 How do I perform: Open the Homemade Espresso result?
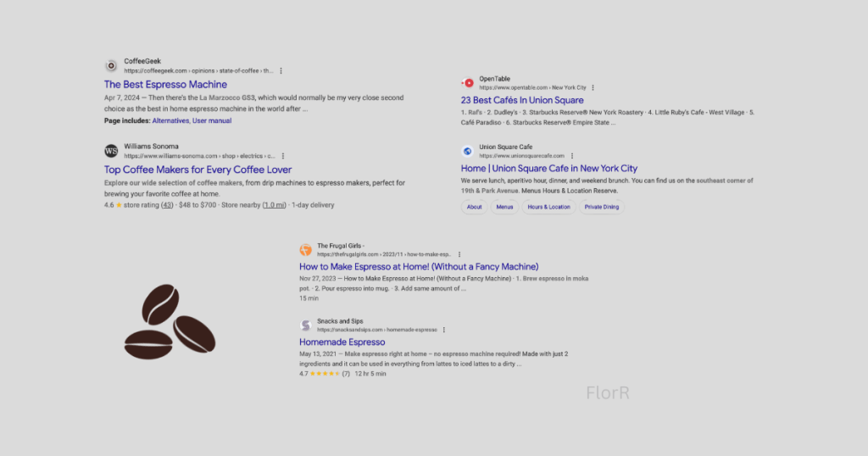coord(342,342)
